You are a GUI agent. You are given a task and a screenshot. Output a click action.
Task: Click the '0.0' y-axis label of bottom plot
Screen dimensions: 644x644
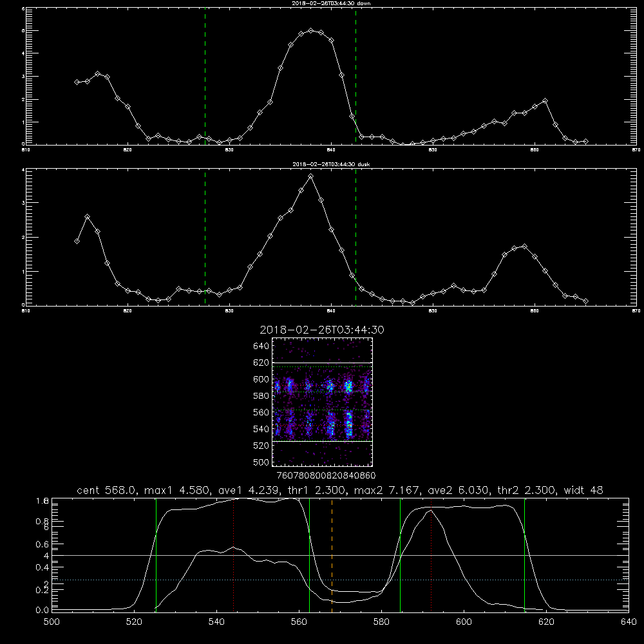click(43, 611)
